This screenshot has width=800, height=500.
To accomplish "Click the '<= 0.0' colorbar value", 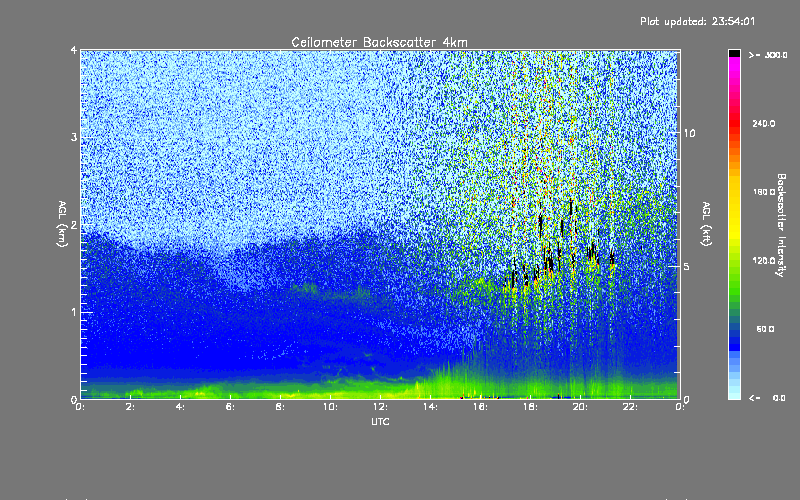I will click(x=767, y=398).
